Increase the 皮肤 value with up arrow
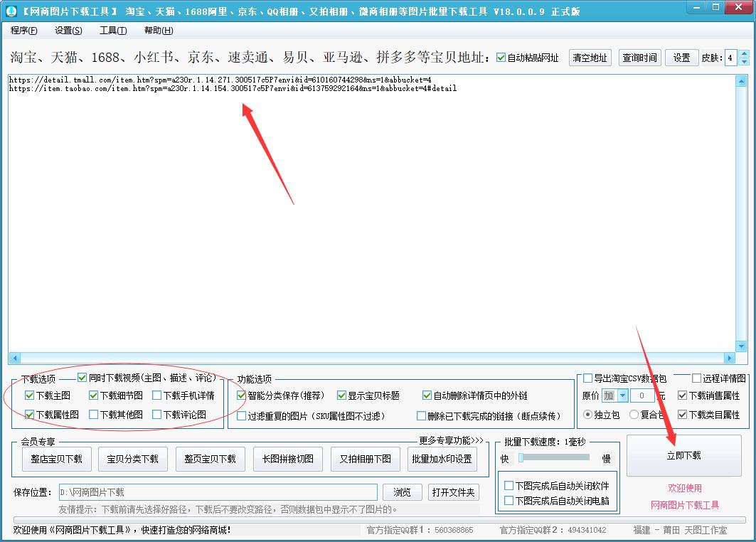 (x=744, y=54)
